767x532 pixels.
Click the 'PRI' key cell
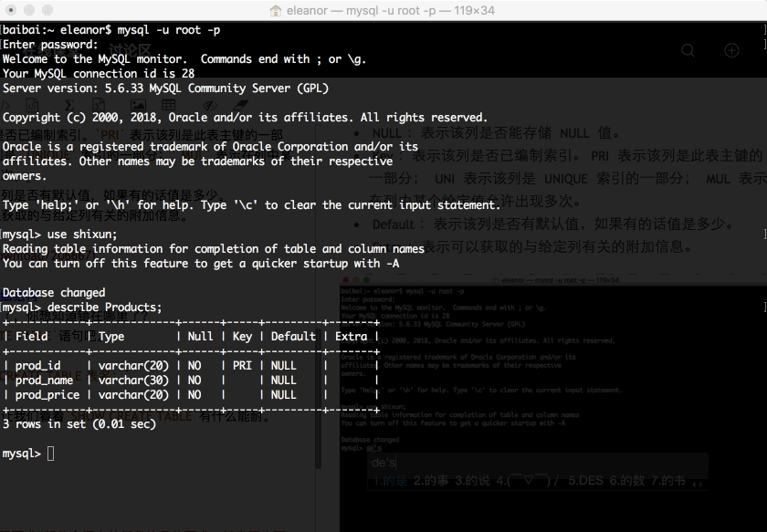242,366
